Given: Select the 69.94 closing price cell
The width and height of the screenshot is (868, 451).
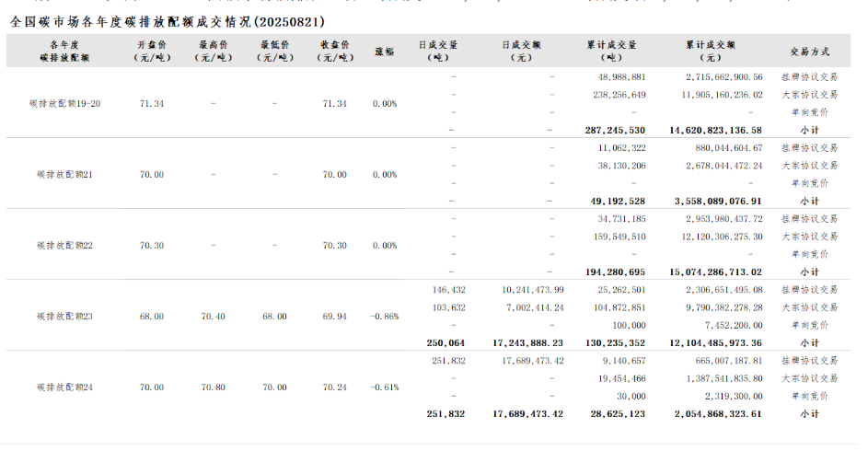Looking at the screenshot, I should point(335,316).
